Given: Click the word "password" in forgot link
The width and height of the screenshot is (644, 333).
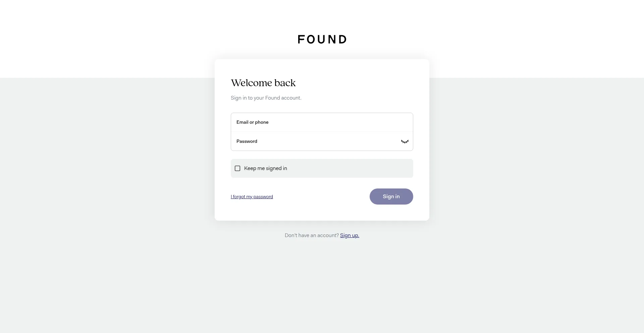Looking at the screenshot, I should tap(263, 197).
